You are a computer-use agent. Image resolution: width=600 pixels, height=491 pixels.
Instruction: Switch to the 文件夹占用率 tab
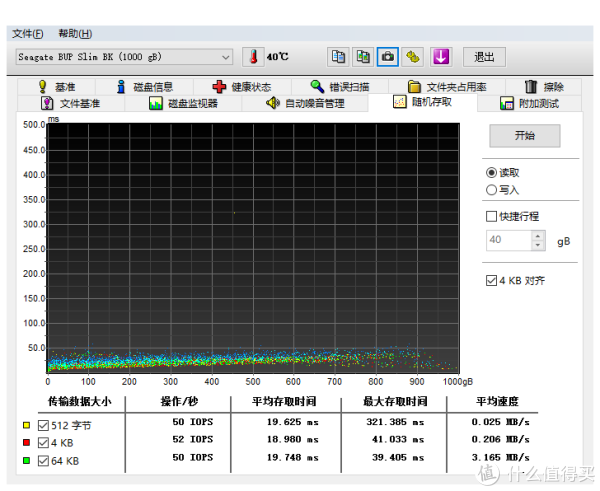tap(447, 87)
